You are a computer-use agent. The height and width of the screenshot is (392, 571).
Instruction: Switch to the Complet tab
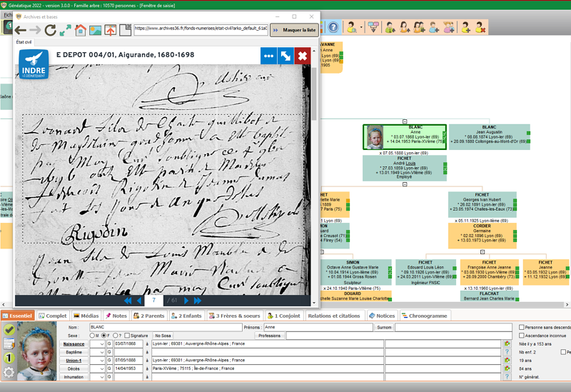pos(52,316)
